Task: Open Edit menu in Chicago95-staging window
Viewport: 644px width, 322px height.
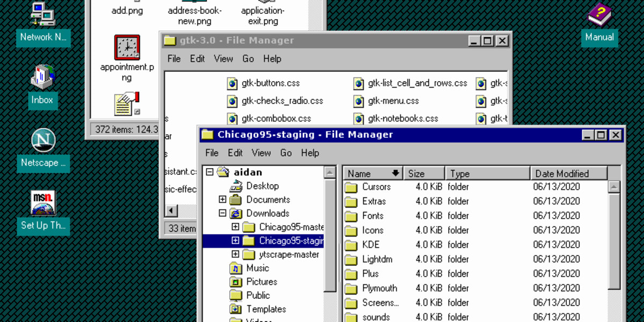Action: click(235, 153)
